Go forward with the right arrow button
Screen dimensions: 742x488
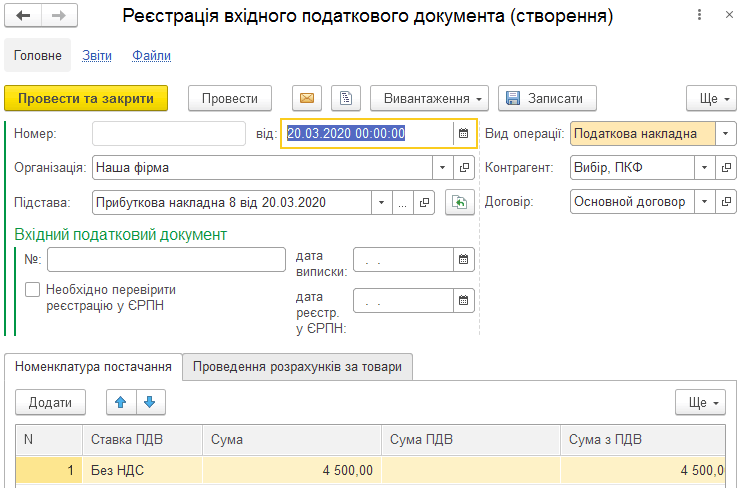[59, 16]
